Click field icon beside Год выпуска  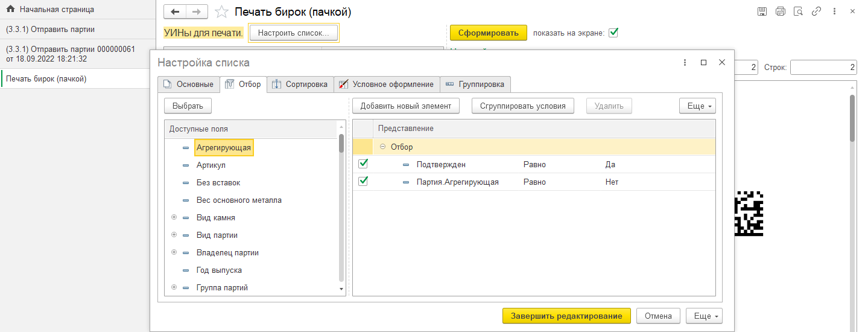[186, 270]
